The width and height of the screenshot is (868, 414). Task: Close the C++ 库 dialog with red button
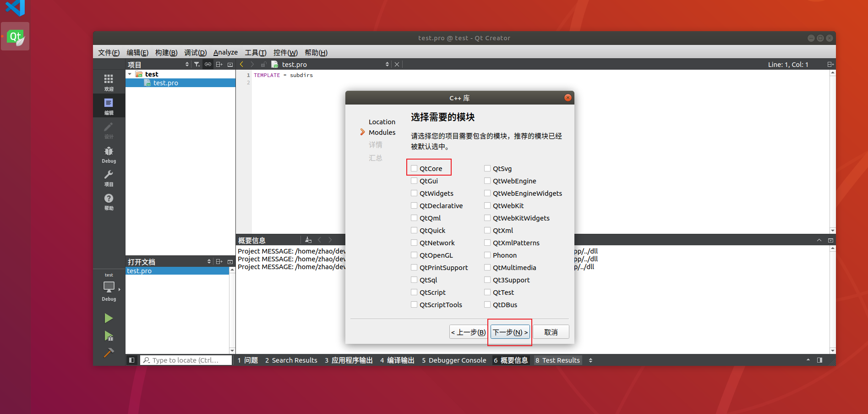568,98
